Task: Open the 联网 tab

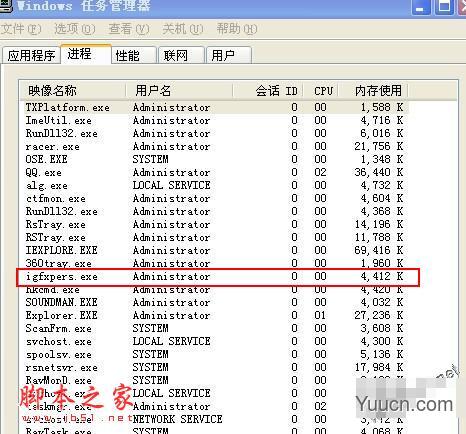Action: [x=182, y=55]
